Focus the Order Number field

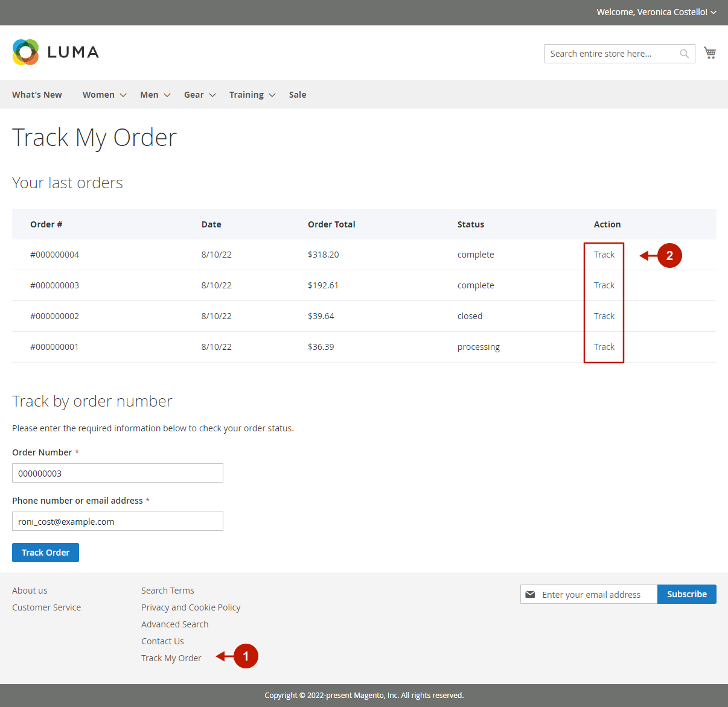(x=118, y=473)
